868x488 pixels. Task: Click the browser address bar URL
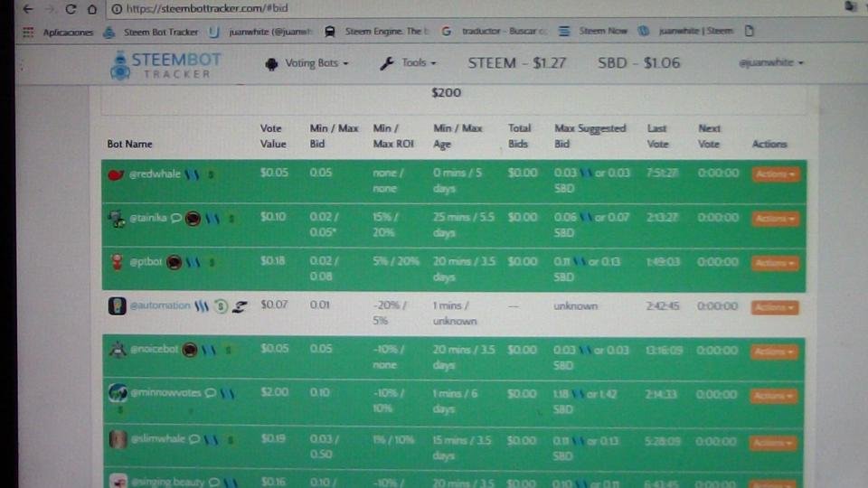coord(206,8)
